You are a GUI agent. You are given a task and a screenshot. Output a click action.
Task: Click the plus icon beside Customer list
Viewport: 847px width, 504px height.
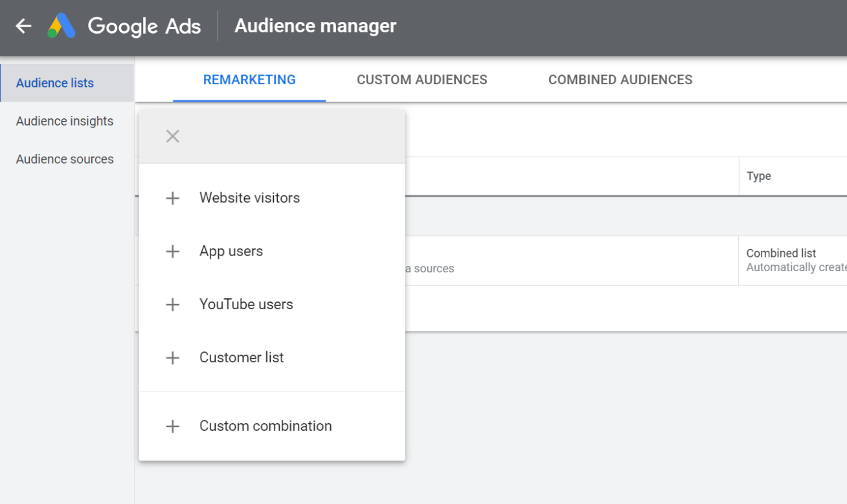172,357
